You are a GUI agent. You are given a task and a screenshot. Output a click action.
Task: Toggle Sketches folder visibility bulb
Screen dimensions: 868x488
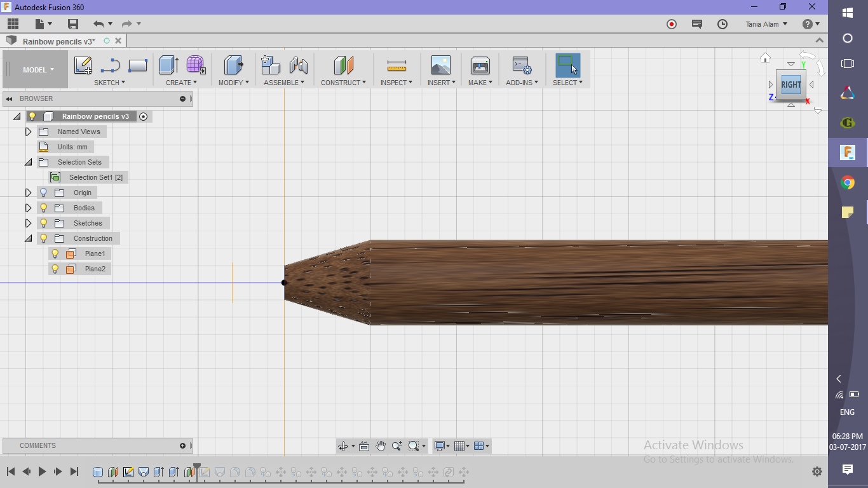43,223
